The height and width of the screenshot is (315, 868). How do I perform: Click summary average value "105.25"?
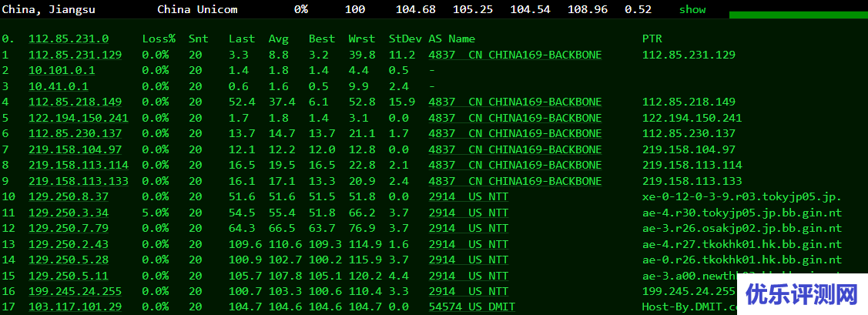pos(473,9)
